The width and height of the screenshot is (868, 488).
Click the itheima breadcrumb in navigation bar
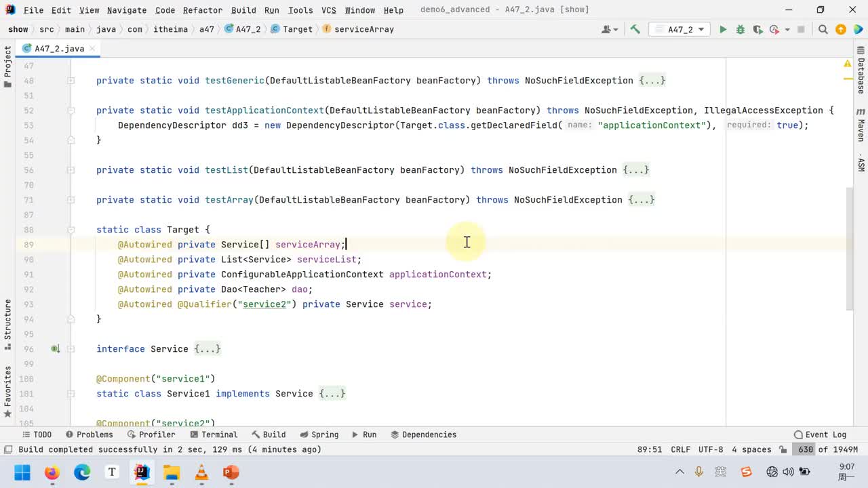click(x=170, y=29)
